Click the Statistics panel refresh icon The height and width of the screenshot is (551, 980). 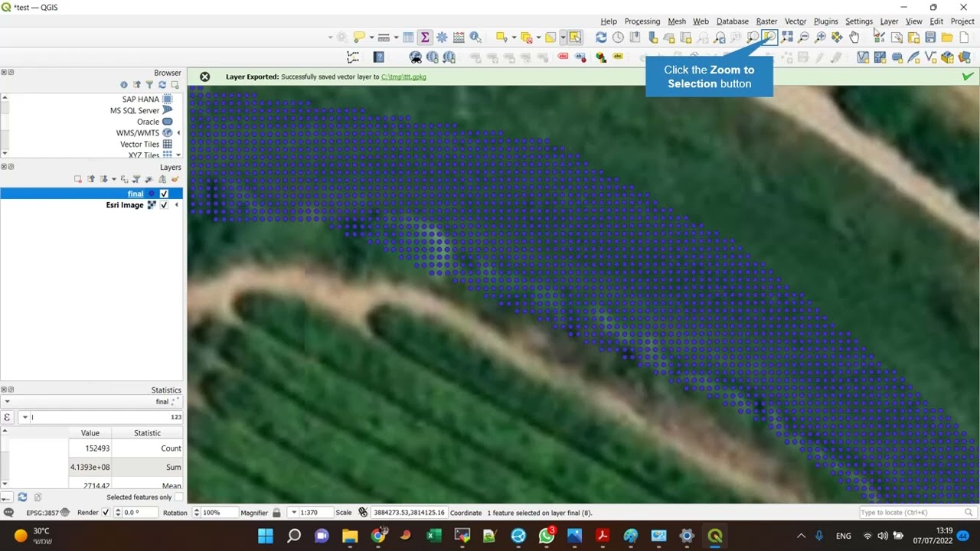(22, 497)
